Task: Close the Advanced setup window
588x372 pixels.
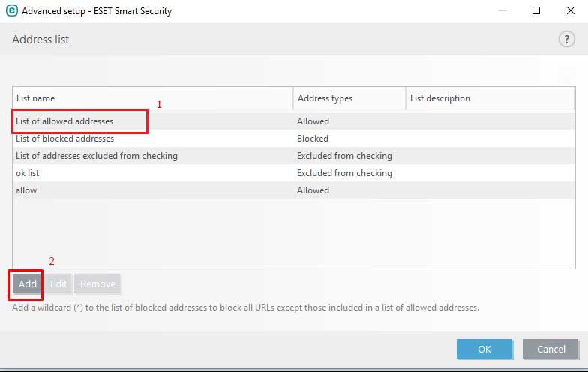Action: point(571,10)
